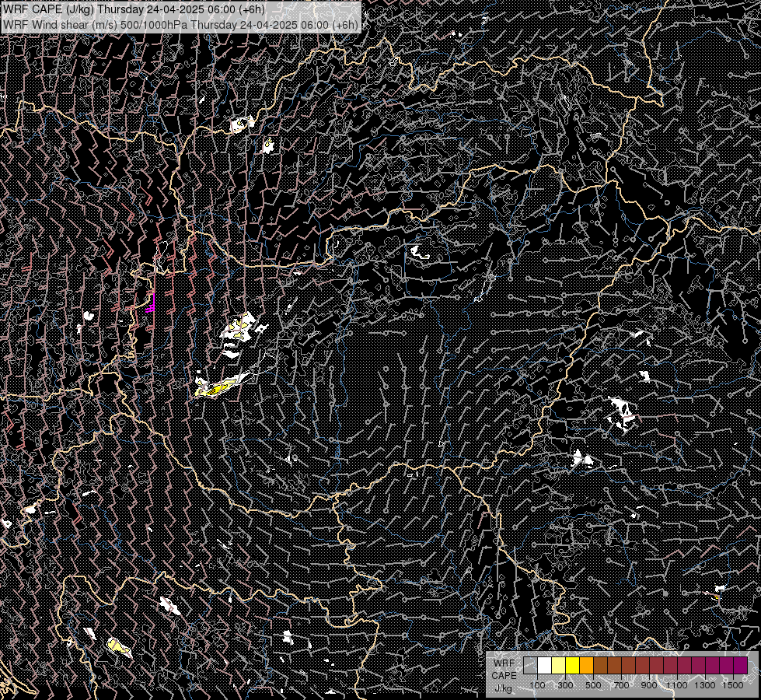Click the WRF CAPE title line

point(134,9)
